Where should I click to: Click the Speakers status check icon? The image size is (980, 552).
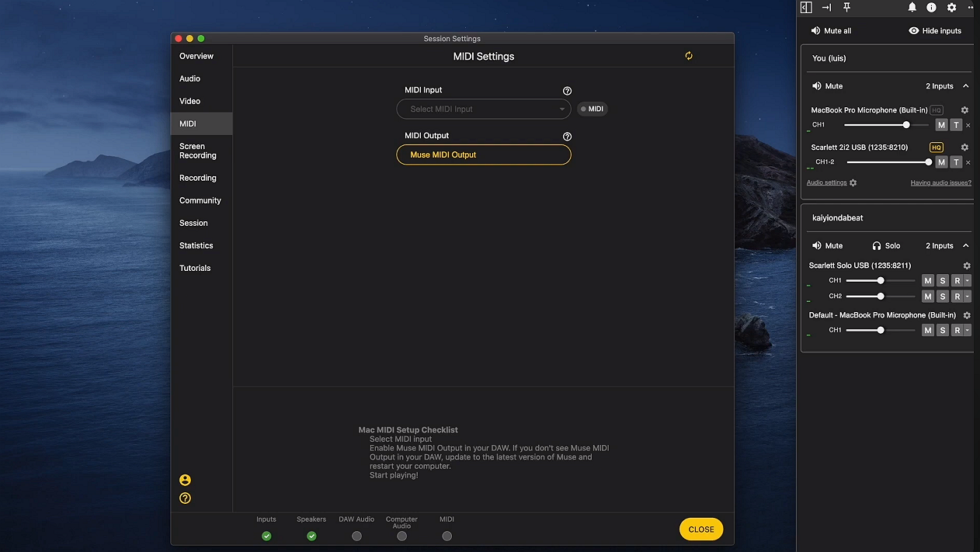coord(311,536)
